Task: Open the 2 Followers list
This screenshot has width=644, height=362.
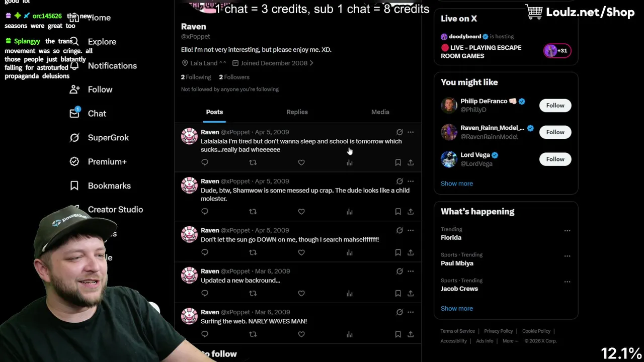Action: pos(234,77)
